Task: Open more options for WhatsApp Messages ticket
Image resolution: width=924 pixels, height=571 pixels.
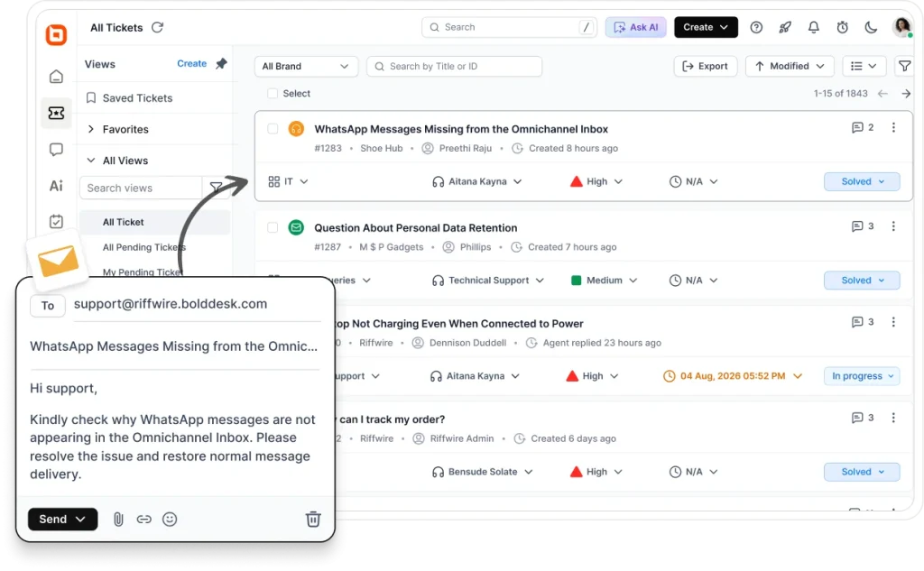Action: pos(893,127)
